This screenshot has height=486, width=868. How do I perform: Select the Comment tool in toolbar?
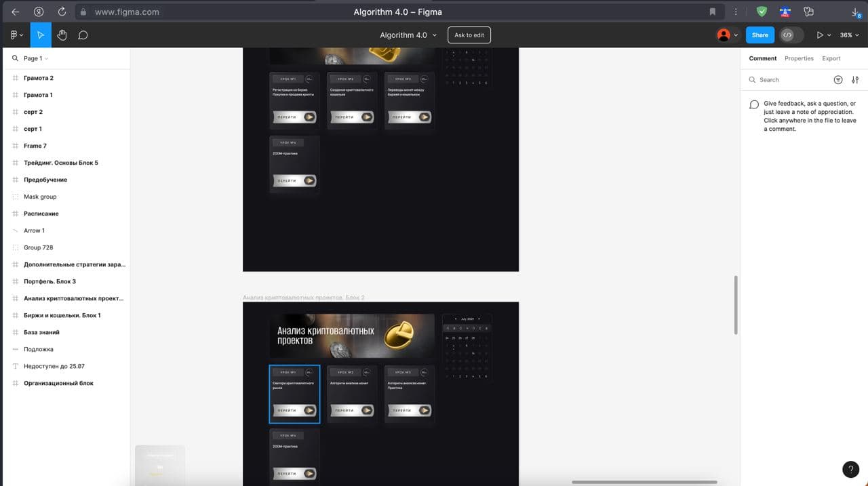click(x=83, y=35)
